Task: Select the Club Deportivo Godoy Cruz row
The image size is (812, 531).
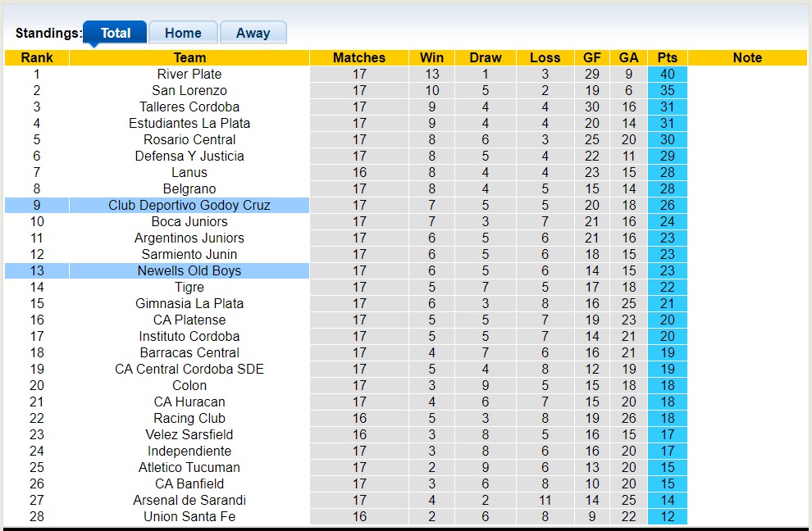Action: [189, 205]
